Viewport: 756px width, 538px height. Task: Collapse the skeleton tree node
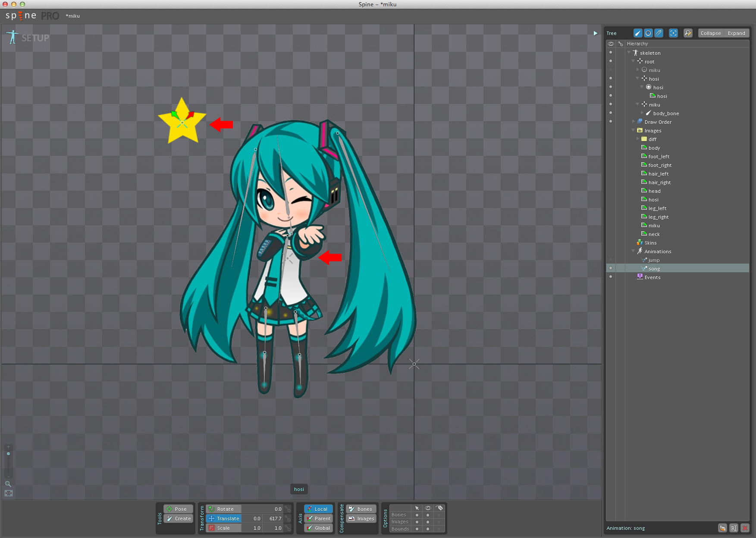[629, 53]
